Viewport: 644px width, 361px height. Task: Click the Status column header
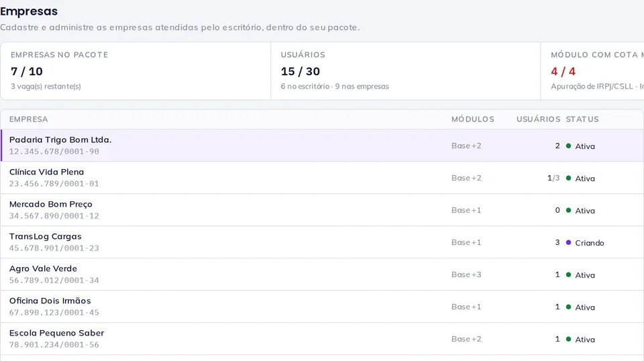point(582,119)
